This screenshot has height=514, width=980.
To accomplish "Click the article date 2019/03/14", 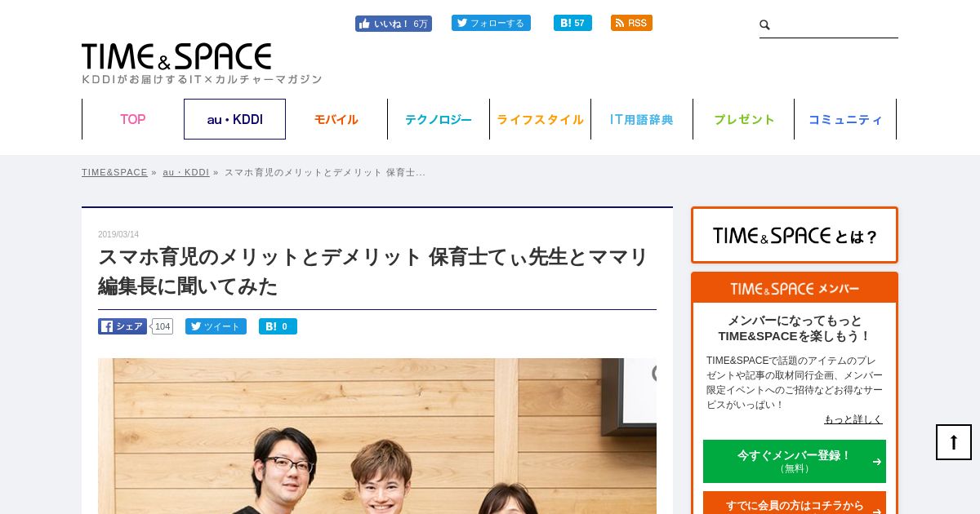I will click(118, 235).
